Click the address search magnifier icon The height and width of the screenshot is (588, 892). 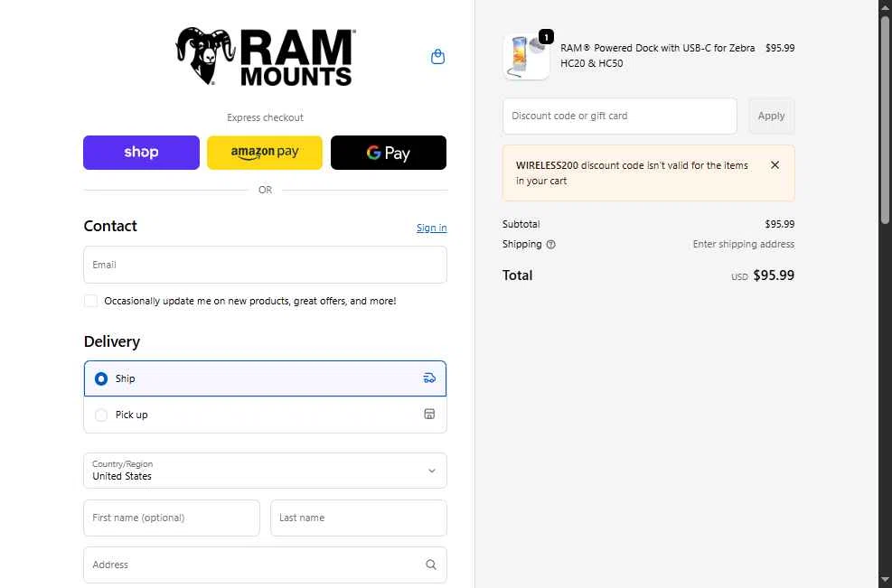431,565
